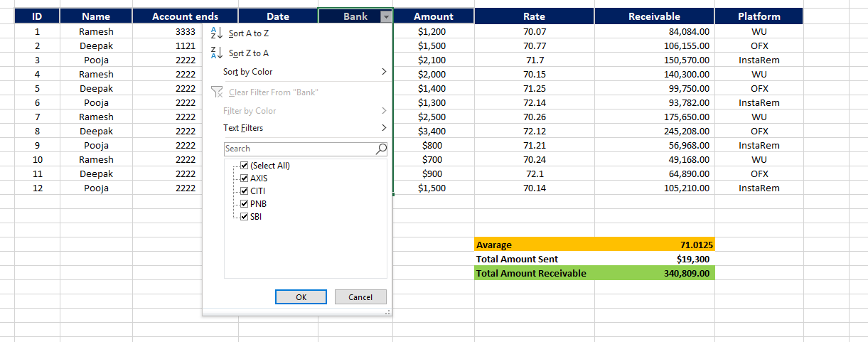
Task: Uncheck the CITI bank checkbox
Action: coord(244,191)
